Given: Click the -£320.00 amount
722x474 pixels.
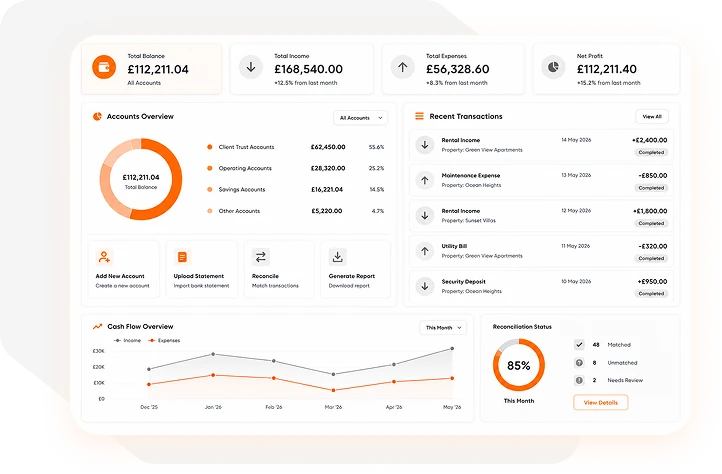Looking at the screenshot, I should [x=652, y=246].
